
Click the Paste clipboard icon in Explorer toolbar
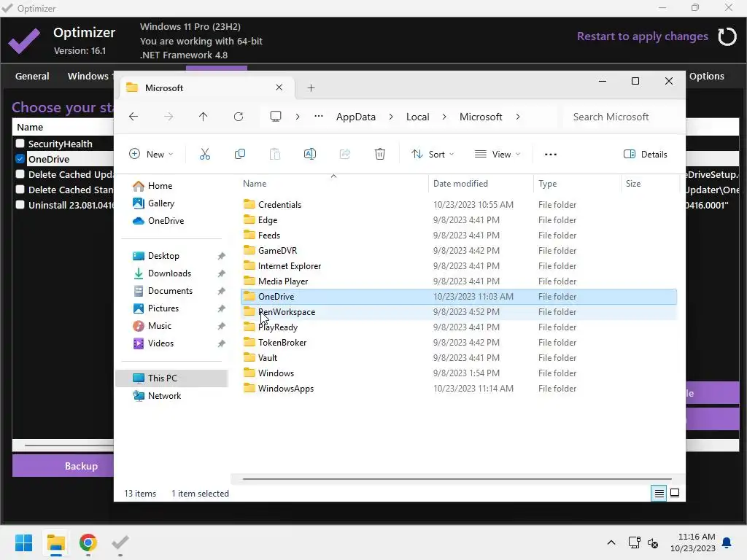pyautogui.click(x=275, y=155)
